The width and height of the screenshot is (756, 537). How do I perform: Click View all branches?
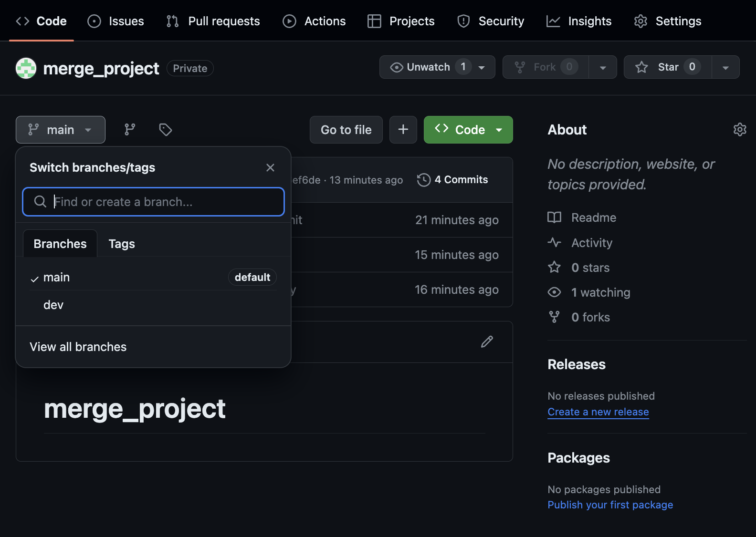point(78,347)
